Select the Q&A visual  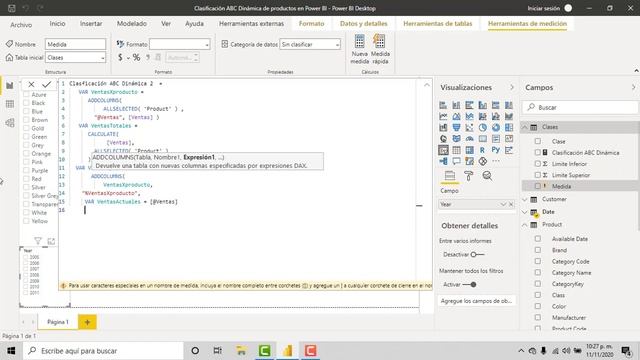(x=456, y=161)
